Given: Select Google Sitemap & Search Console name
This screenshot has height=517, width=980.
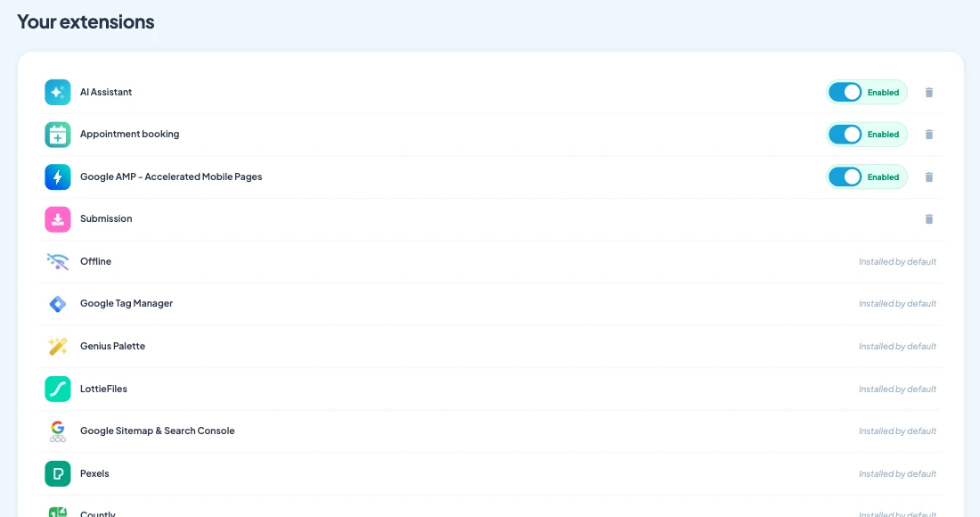Looking at the screenshot, I should [157, 431].
